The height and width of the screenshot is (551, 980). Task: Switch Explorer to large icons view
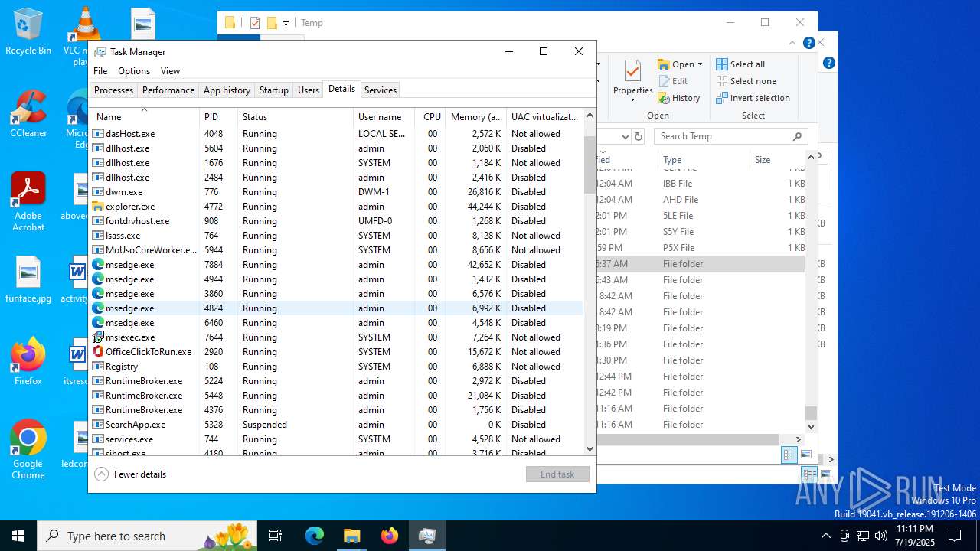click(805, 455)
